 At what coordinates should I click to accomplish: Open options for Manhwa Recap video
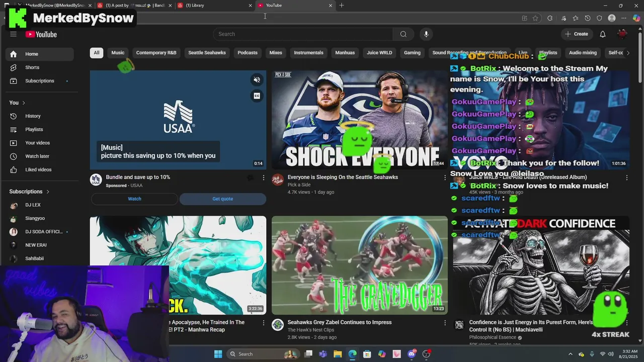263,323
